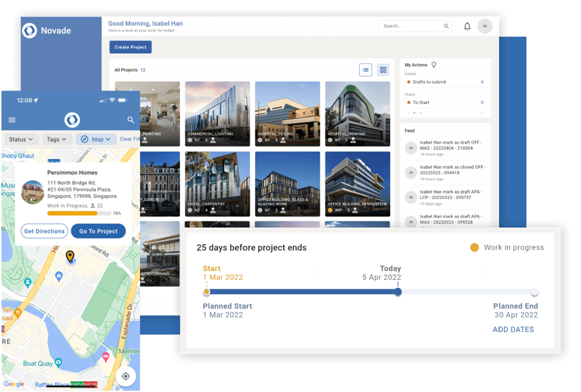Screen dimensions: 581x392
Task: Switch projects to list view
Action: [365, 70]
